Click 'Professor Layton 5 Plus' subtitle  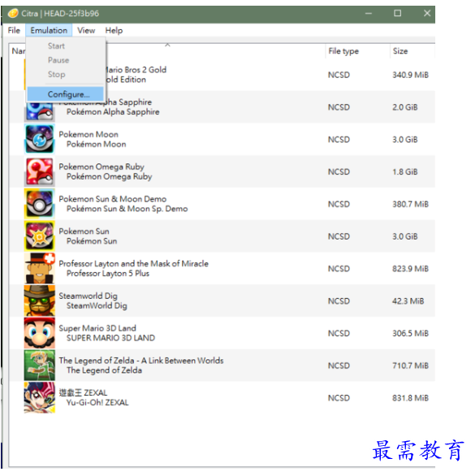click(108, 273)
